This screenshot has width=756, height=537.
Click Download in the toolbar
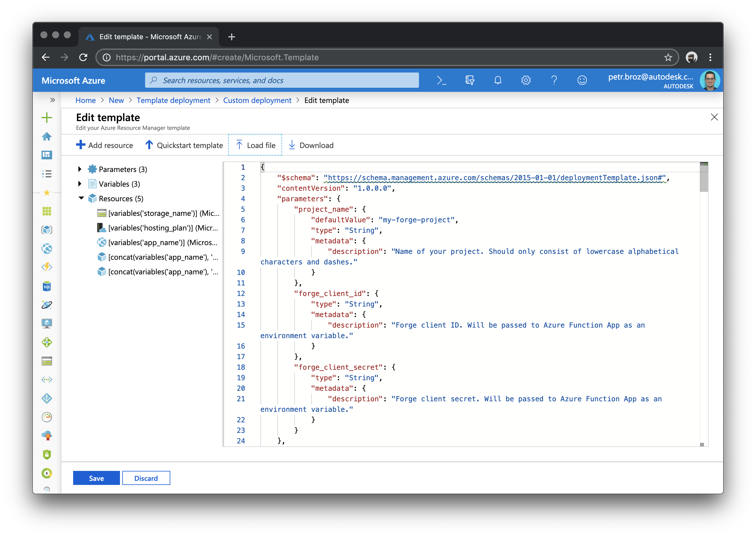(x=311, y=145)
